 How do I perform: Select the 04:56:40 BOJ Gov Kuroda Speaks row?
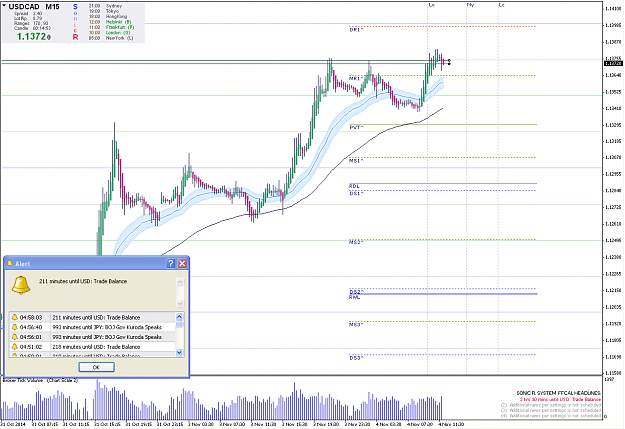(92, 327)
